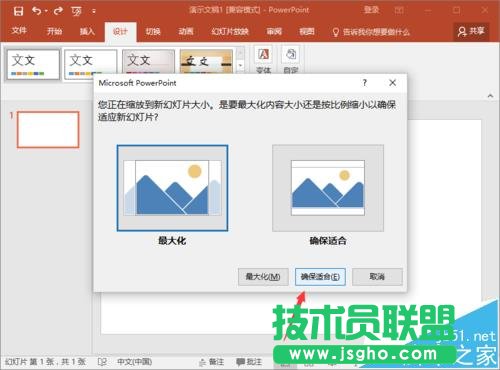Choose the 确保适合 (Ensure Fit) picture option

328,188
